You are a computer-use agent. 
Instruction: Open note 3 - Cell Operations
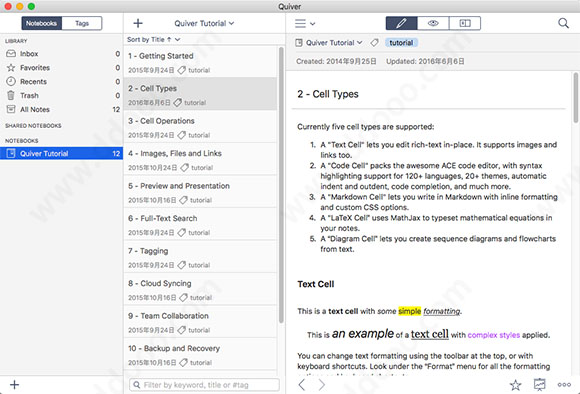click(x=200, y=127)
